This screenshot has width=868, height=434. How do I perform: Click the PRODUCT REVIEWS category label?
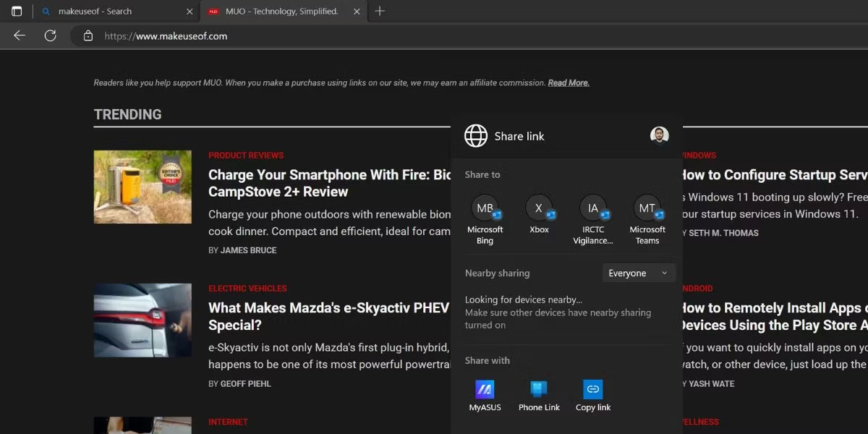(246, 156)
